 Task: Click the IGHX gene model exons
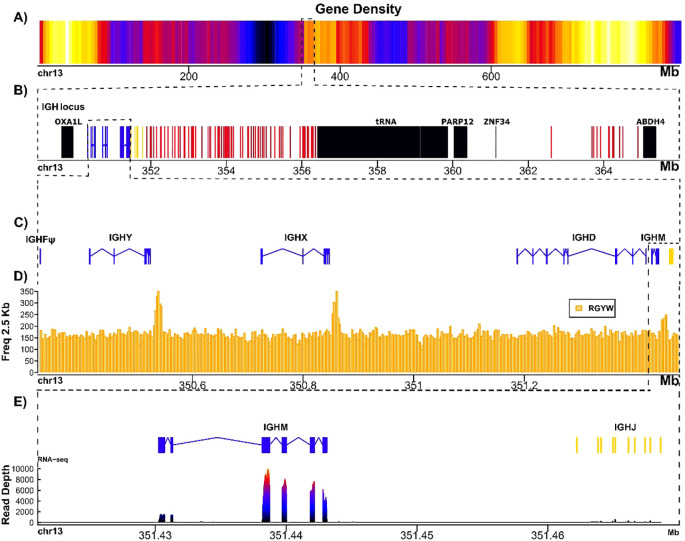click(x=295, y=256)
